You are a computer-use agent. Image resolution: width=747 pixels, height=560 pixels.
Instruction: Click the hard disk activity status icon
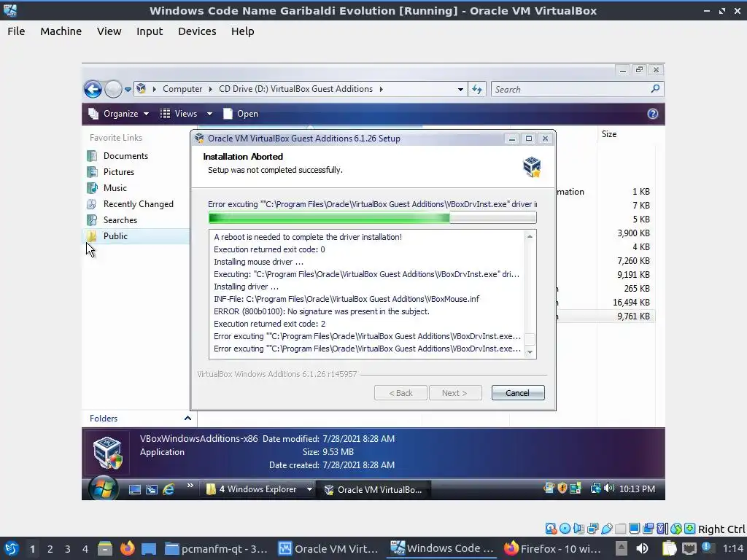[551, 529]
